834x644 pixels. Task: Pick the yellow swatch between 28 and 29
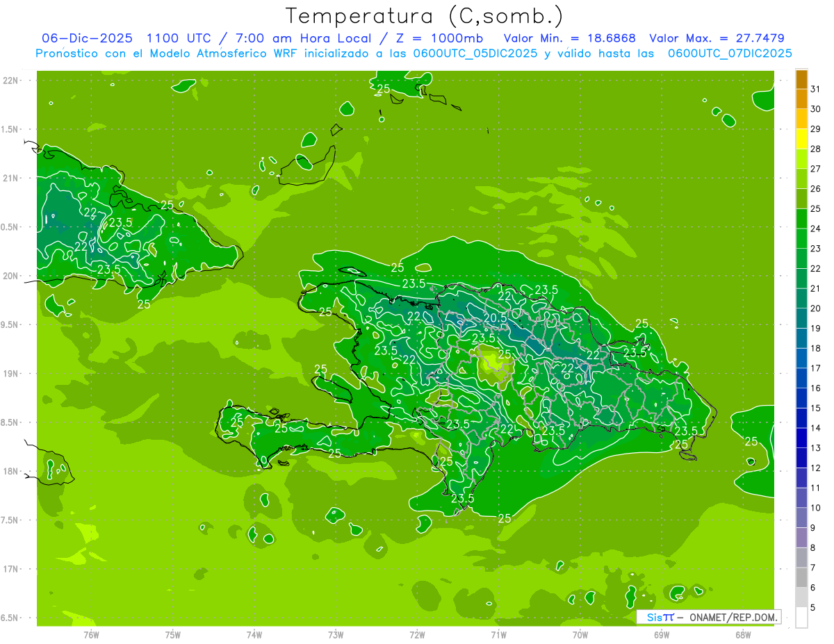pos(801,139)
